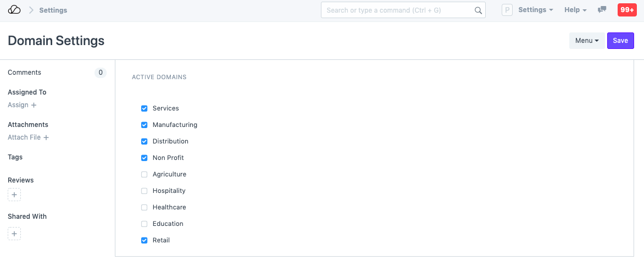Go to Settings breadcrumb link
This screenshot has width=644, height=260.
click(53, 10)
